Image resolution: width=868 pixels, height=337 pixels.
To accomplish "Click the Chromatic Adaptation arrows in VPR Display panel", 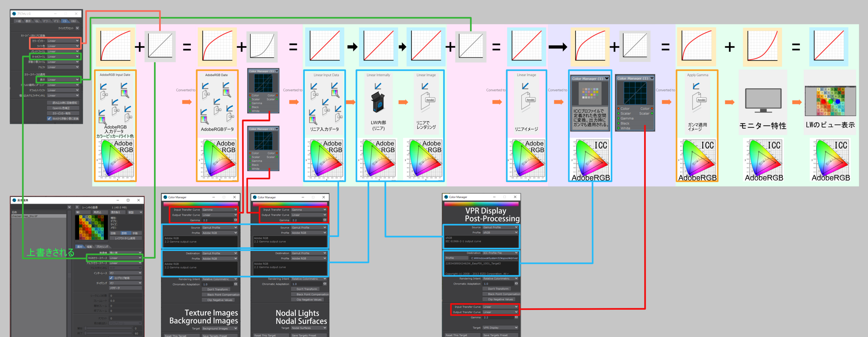I will click(x=516, y=284).
